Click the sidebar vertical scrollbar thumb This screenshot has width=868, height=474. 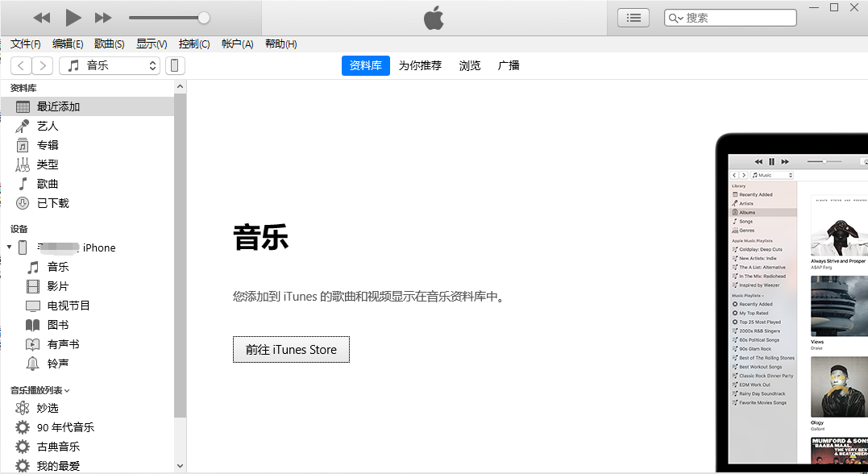[180, 255]
